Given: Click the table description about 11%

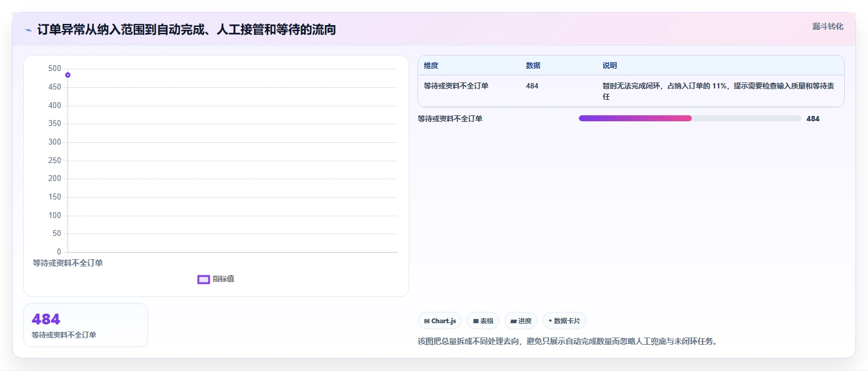Looking at the screenshot, I should pyautogui.click(x=717, y=91).
